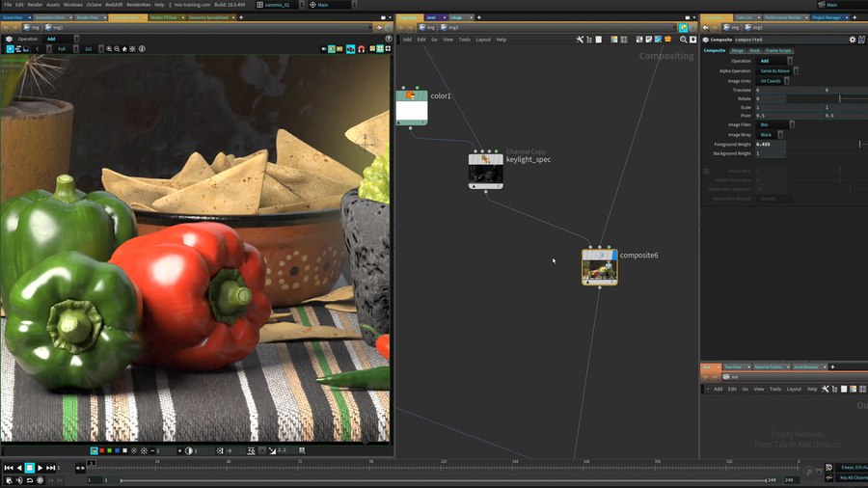Open the viewer resolution Full dropdown
Screen dimensions: 868x488
click(67, 48)
